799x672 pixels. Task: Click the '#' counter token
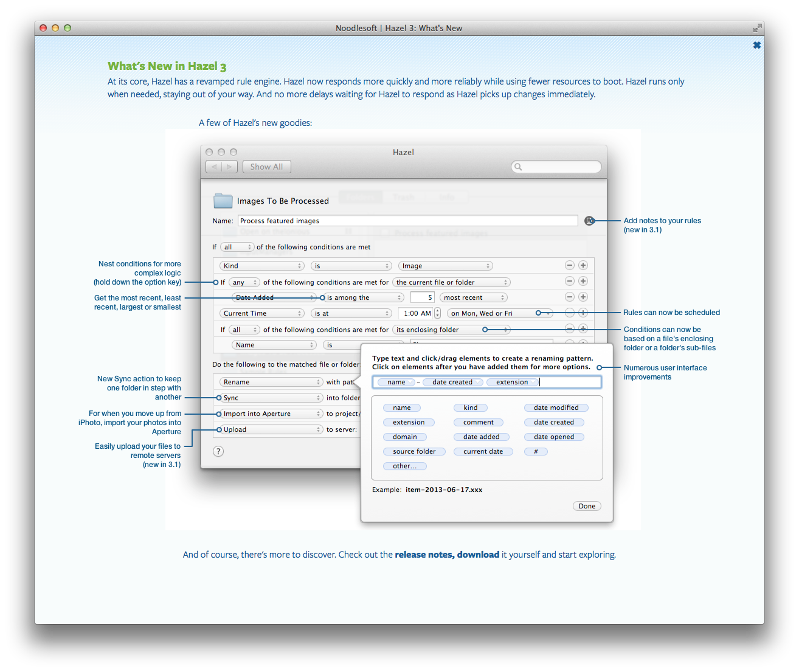click(x=536, y=451)
